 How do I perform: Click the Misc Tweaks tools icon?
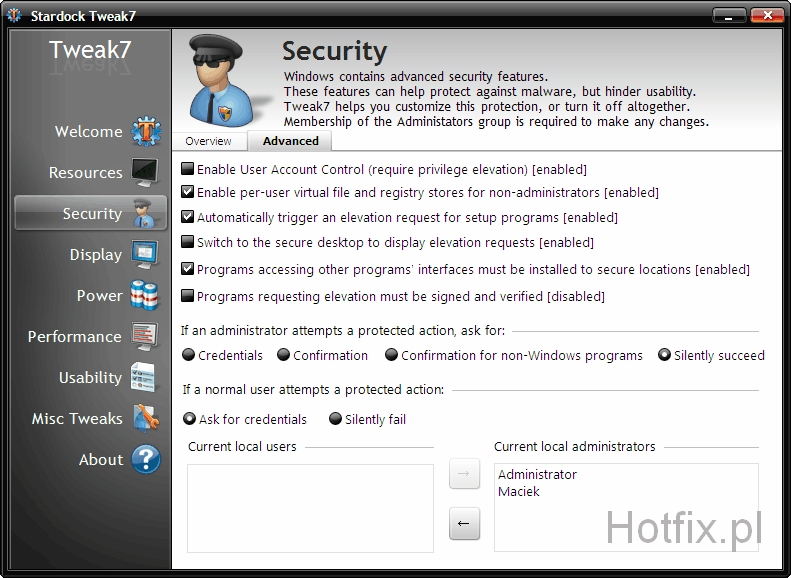146,418
